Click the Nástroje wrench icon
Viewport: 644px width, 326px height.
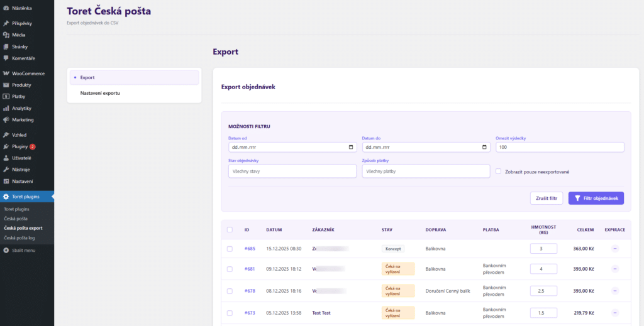point(6,170)
